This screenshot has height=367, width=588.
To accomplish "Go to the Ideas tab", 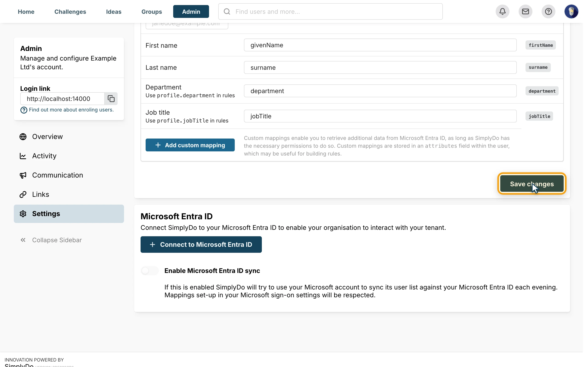I will (x=114, y=11).
